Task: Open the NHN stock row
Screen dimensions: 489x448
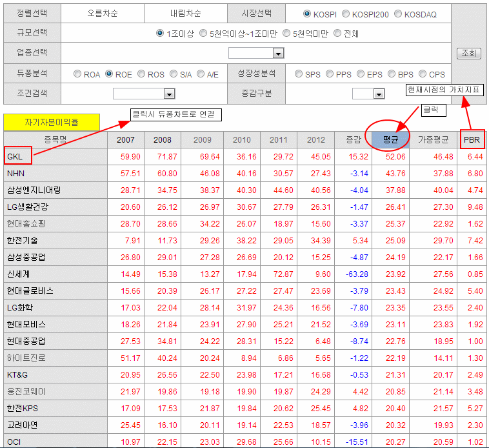Action: tap(16, 173)
